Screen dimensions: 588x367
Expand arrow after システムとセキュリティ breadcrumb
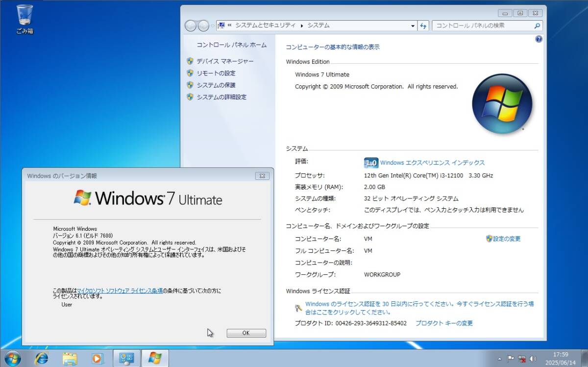tap(302, 25)
